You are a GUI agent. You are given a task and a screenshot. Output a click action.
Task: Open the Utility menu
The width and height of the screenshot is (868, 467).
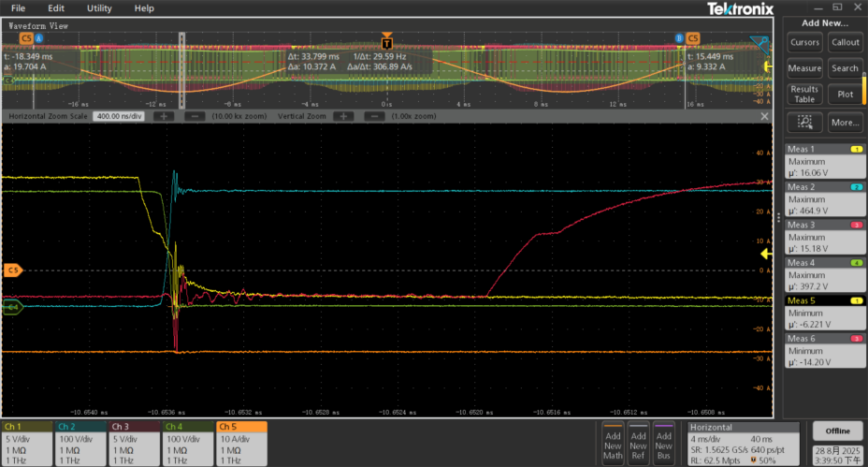coord(99,7)
